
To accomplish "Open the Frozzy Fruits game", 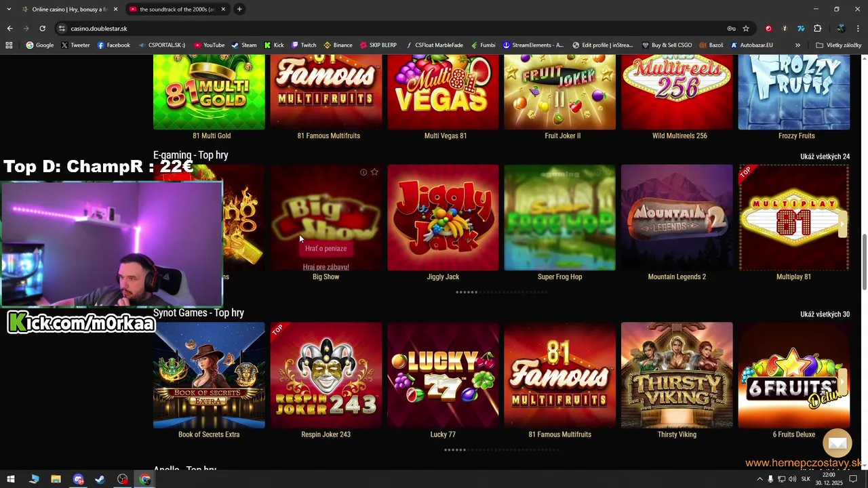I will pyautogui.click(x=794, y=92).
